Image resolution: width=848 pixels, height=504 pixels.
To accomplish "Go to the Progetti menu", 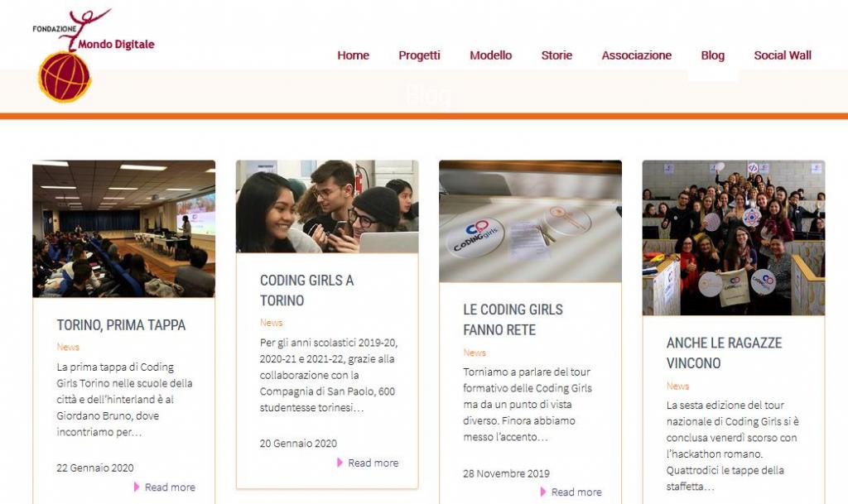I will (419, 55).
